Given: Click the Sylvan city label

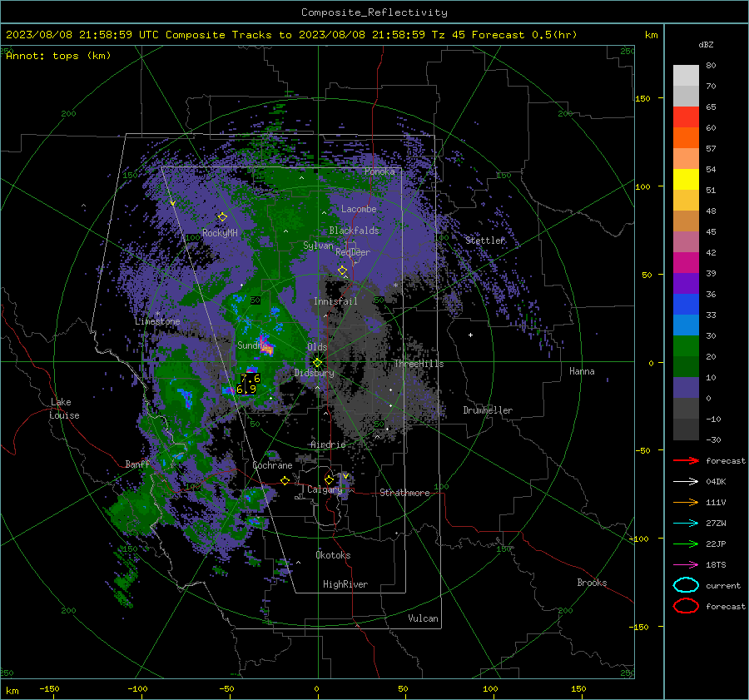Looking at the screenshot, I should (x=318, y=246).
